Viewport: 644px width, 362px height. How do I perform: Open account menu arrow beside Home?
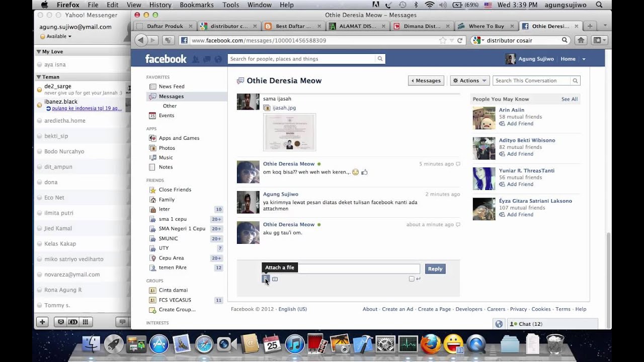(584, 59)
